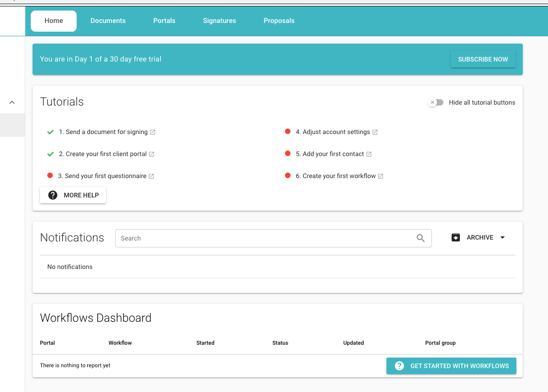548x392 pixels.
Task: Click the Updated column header
Action: (353, 343)
